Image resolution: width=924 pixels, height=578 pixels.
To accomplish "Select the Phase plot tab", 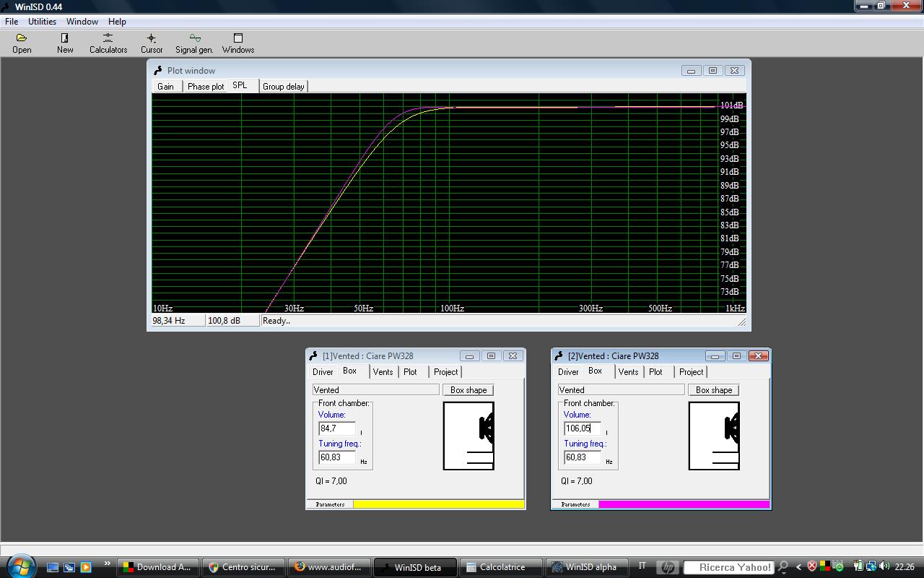I will click(205, 87).
